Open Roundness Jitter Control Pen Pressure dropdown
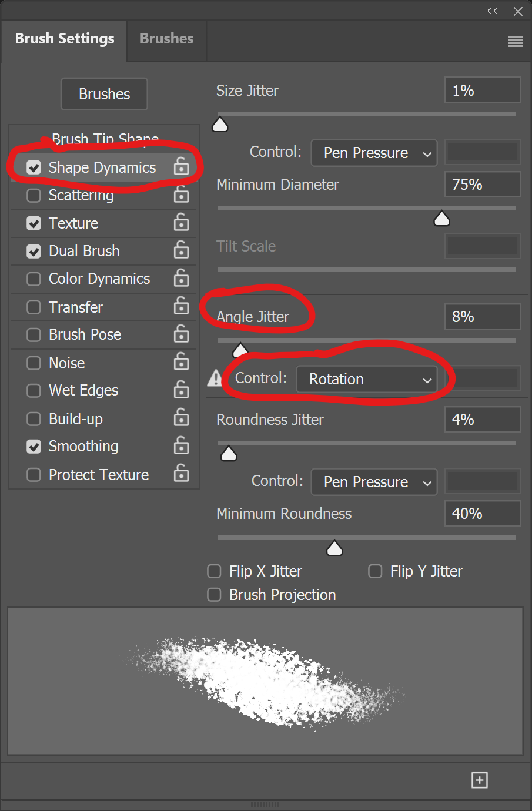This screenshot has height=811, width=532. click(x=374, y=482)
